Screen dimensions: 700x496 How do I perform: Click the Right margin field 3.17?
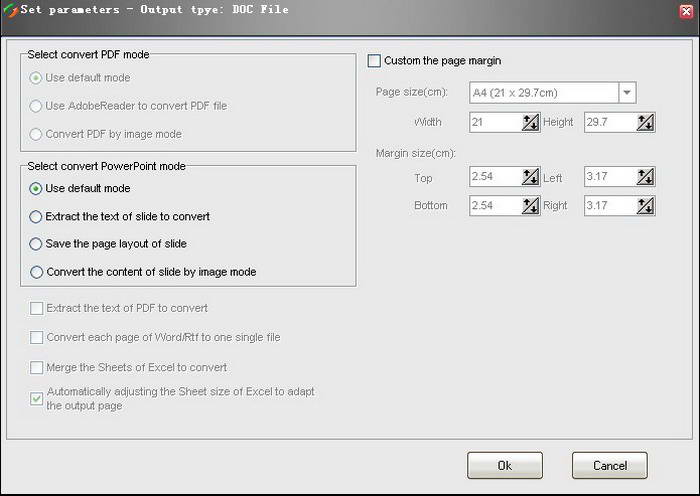[611, 206]
